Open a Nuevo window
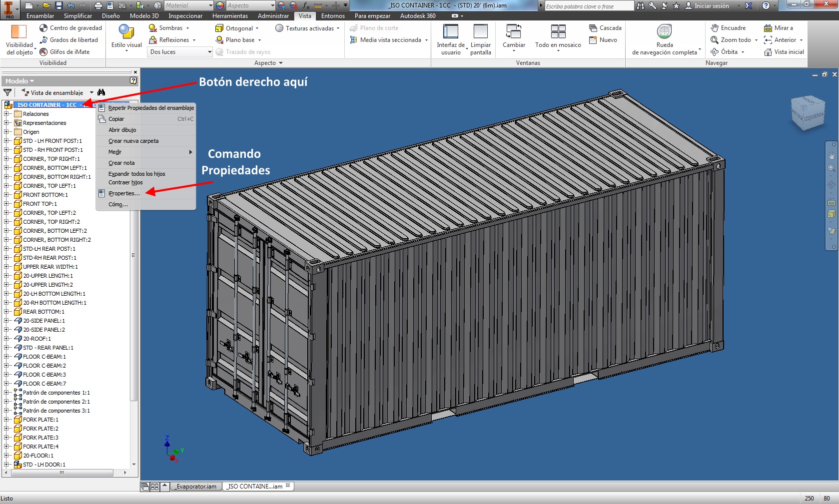Image resolution: width=839 pixels, height=504 pixels. pos(603,40)
